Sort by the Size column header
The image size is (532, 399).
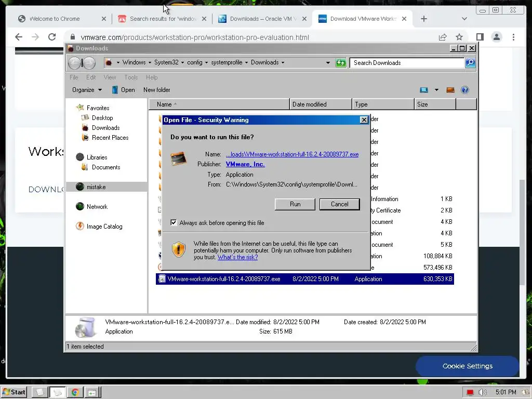tap(435, 104)
